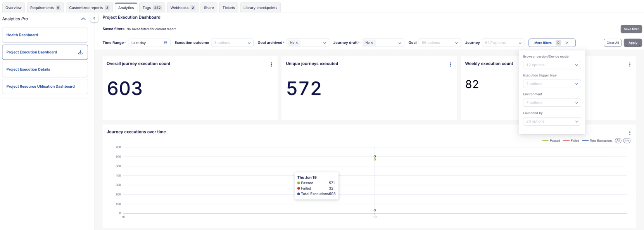This screenshot has height=230, width=644.
Task: Toggle the Passed series in chart legend
Action: 554,141
